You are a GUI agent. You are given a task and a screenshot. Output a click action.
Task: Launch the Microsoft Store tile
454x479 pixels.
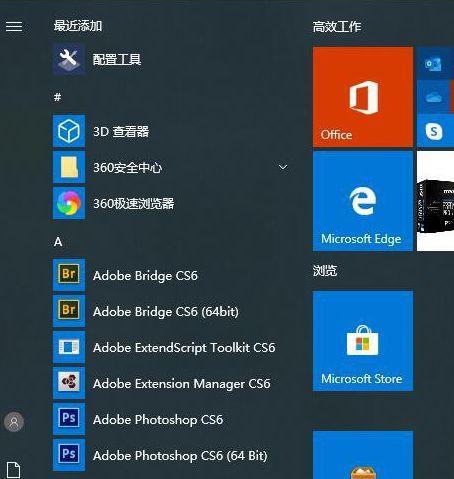363,341
